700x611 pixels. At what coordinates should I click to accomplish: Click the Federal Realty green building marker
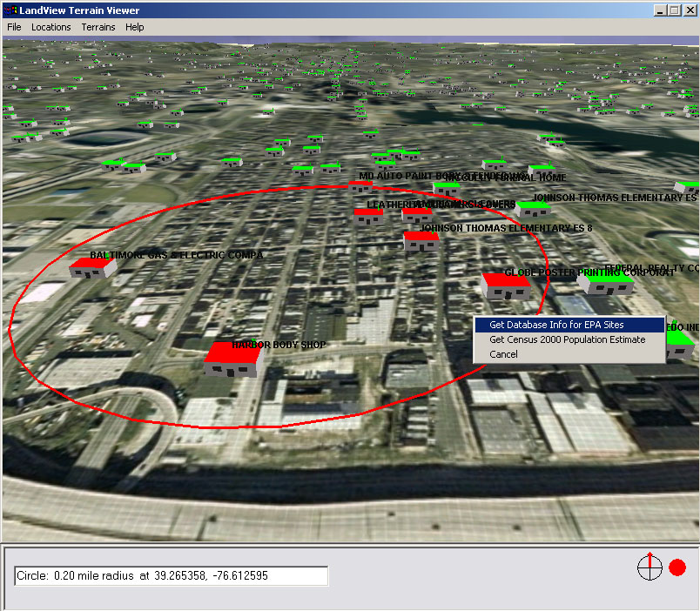[x=605, y=284]
